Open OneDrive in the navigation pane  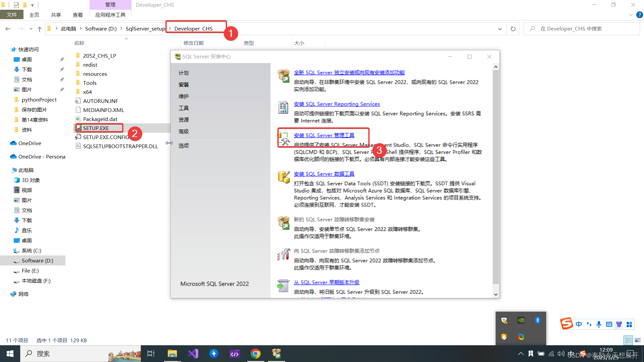point(30,143)
